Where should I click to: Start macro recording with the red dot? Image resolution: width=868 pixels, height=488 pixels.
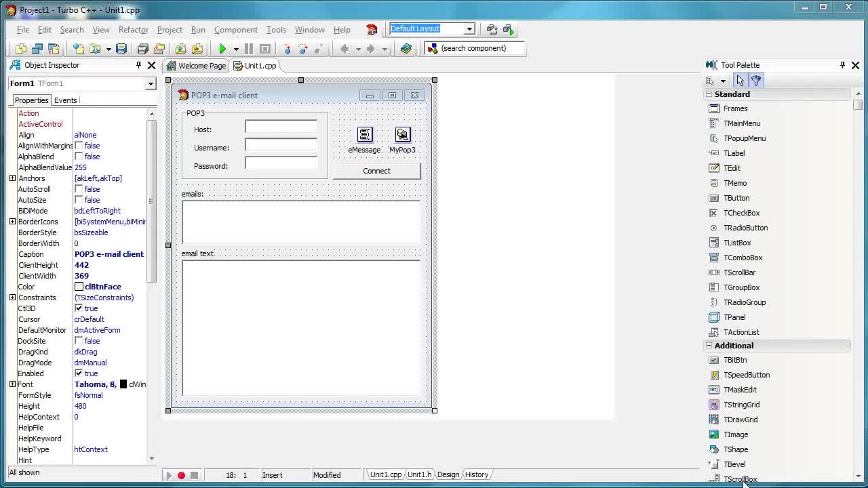pyautogui.click(x=181, y=475)
